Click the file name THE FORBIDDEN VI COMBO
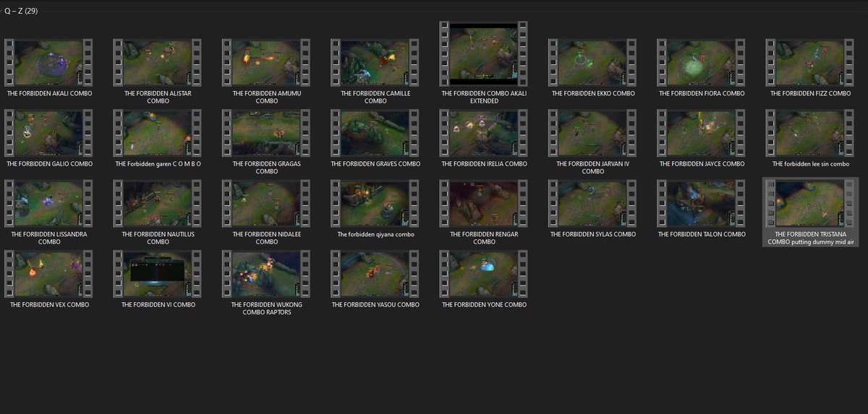Viewport: 868px width, 414px height. pyautogui.click(x=158, y=305)
